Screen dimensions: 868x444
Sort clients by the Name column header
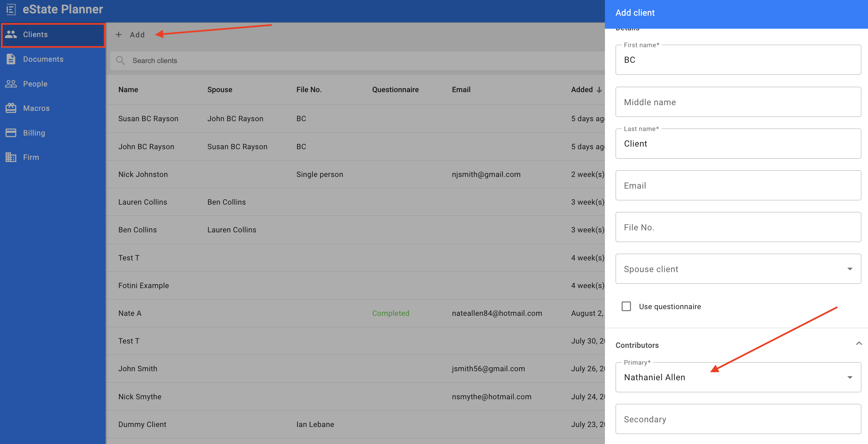(128, 89)
